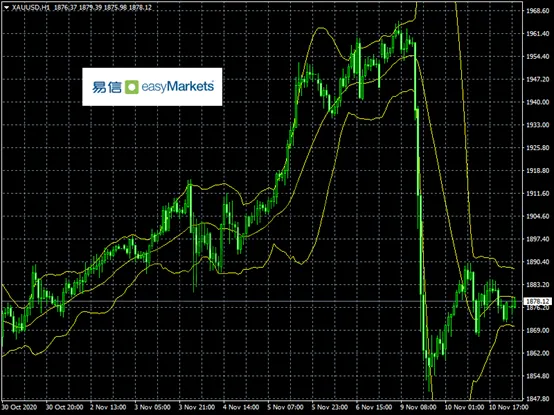Click the 1947.20 price axis label
The image size is (554, 415).
point(538,79)
